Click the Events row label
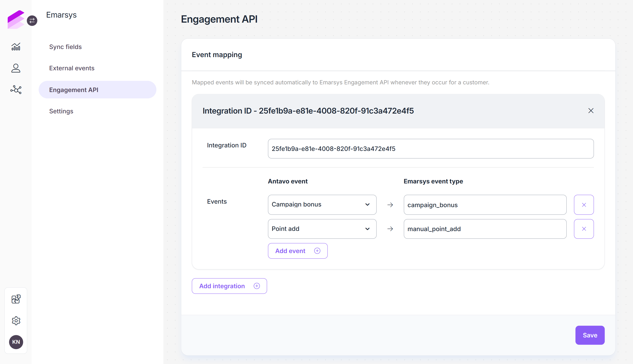This screenshot has width=633, height=364. coord(217,201)
